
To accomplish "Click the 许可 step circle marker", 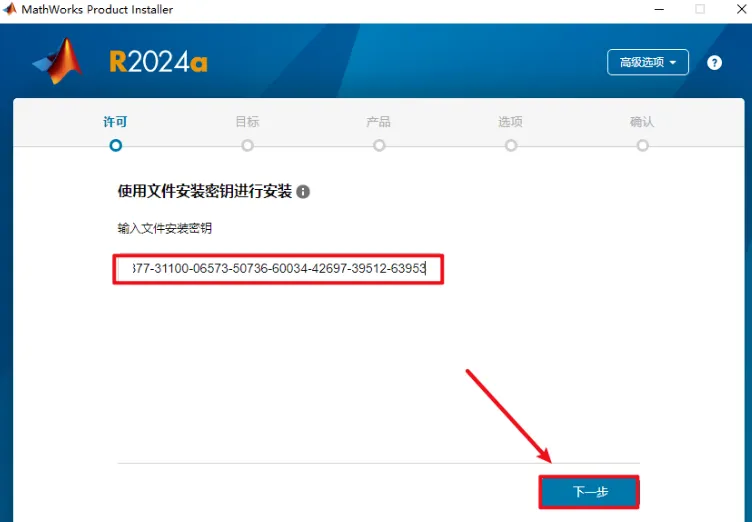I will 116,145.
